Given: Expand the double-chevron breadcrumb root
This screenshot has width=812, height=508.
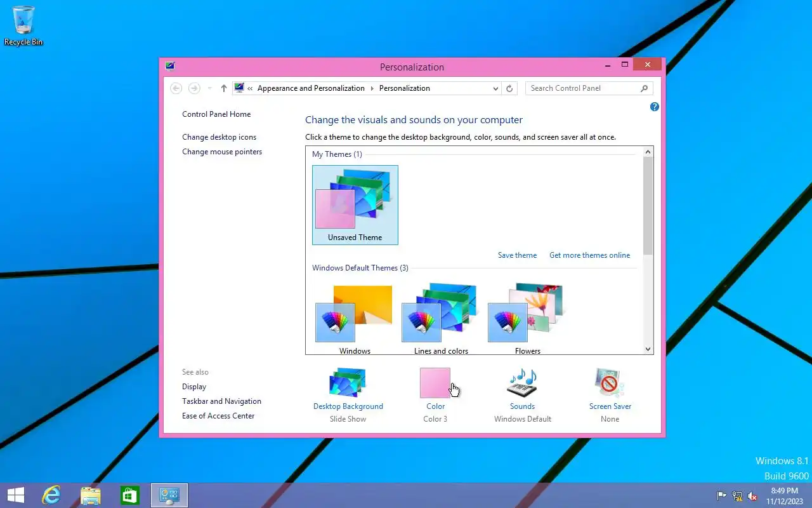Looking at the screenshot, I should tap(251, 88).
